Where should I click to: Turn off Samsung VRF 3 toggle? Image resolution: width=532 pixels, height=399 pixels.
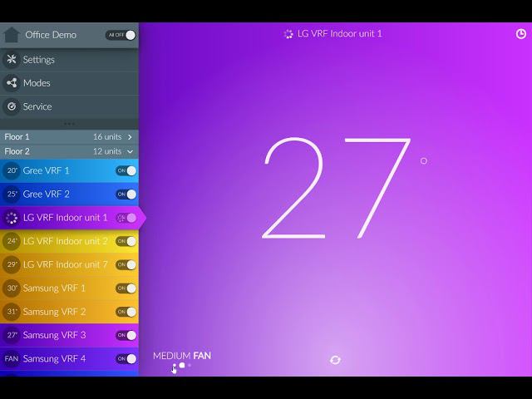coord(126,335)
